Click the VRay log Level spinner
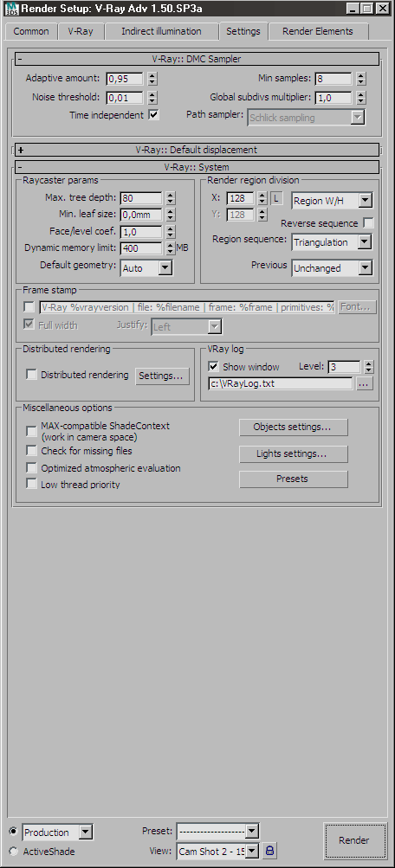 point(368,366)
